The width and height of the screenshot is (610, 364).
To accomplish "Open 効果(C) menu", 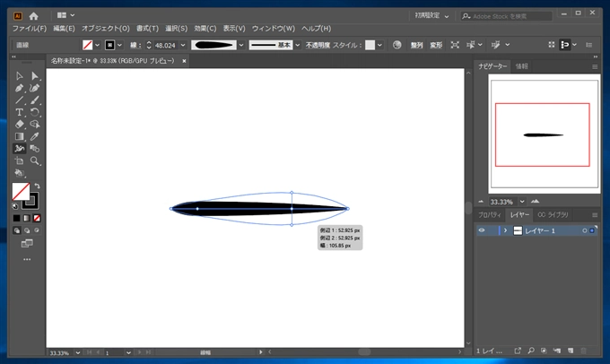I will click(x=205, y=29).
